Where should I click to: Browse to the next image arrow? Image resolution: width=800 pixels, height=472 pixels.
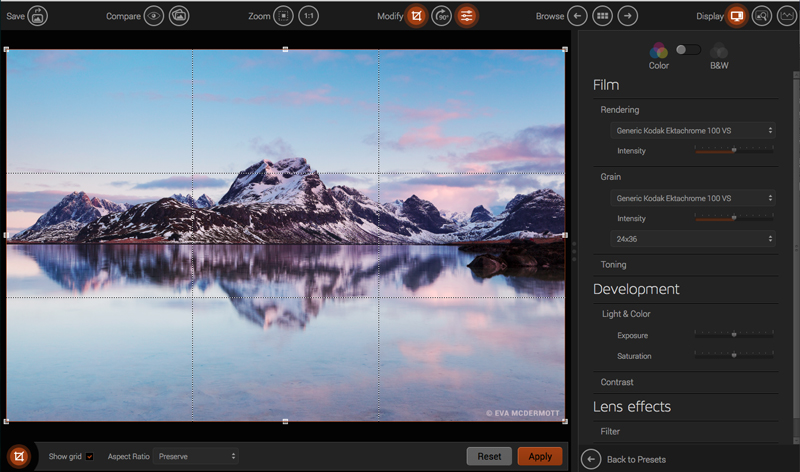(x=627, y=16)
